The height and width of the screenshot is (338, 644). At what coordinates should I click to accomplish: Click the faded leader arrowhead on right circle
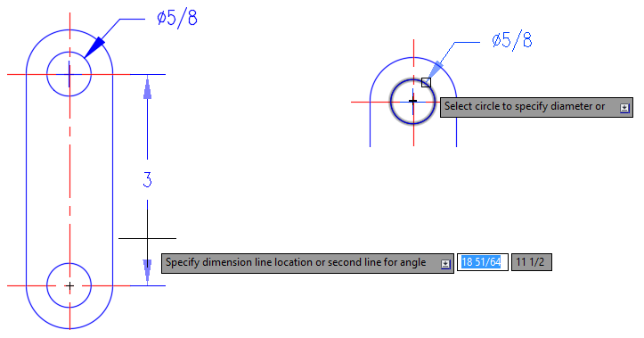[x=436, y=70]
